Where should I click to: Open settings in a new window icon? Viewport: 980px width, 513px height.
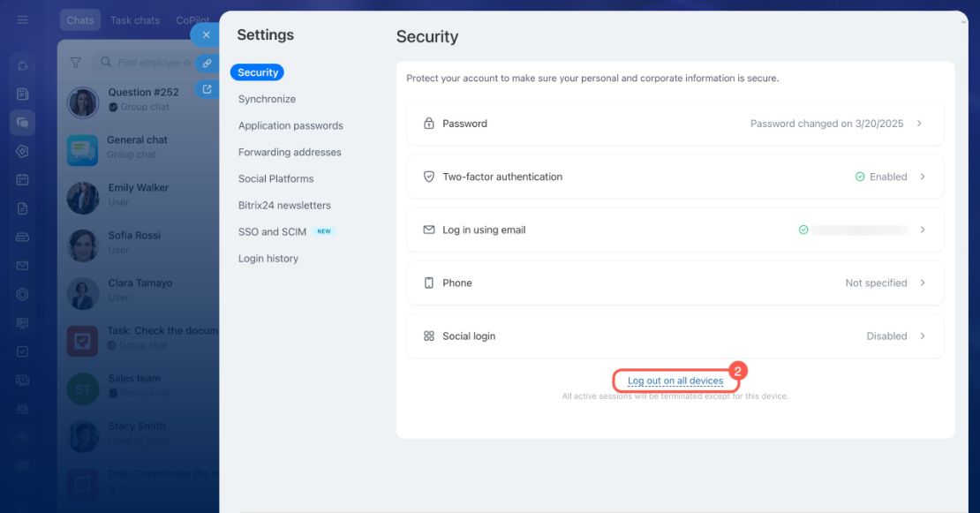tap(207, 89)
